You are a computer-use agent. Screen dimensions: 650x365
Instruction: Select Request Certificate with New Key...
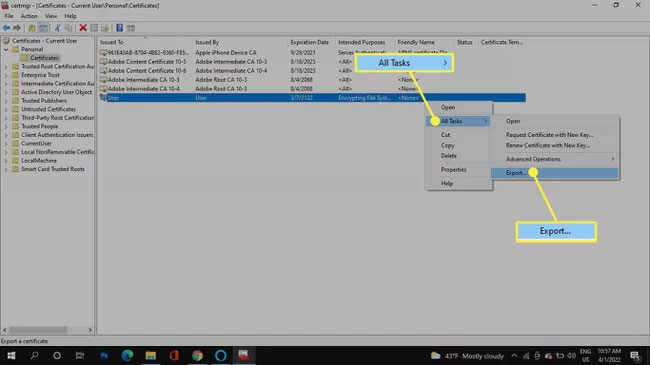click(x=555, y=135)
